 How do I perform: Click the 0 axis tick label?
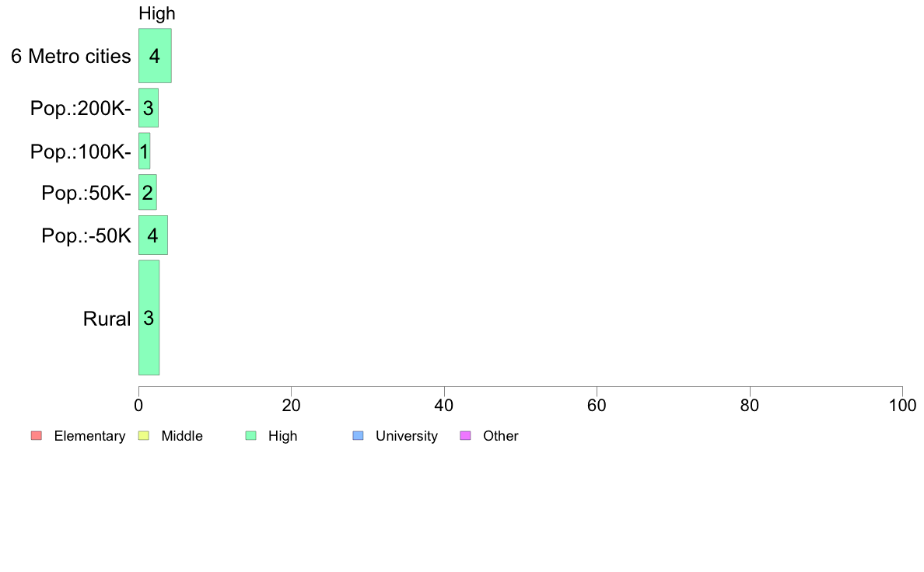tap(138, 405)
